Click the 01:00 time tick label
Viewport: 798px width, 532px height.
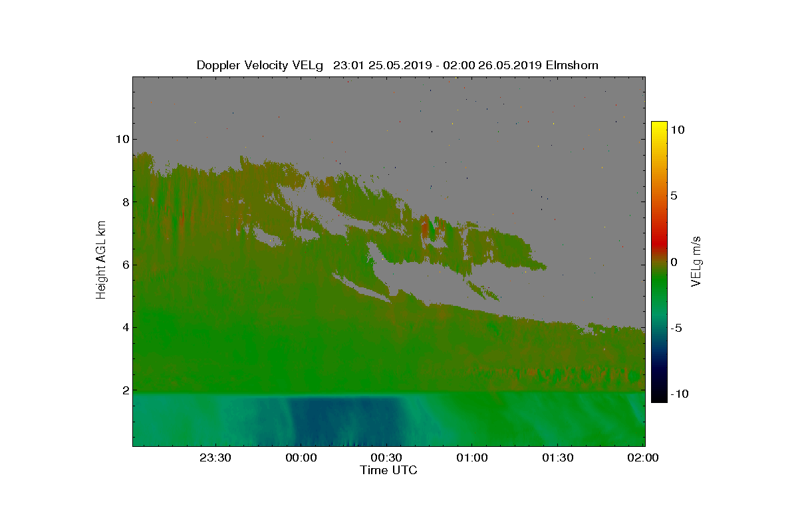click(x=472, y=458)
